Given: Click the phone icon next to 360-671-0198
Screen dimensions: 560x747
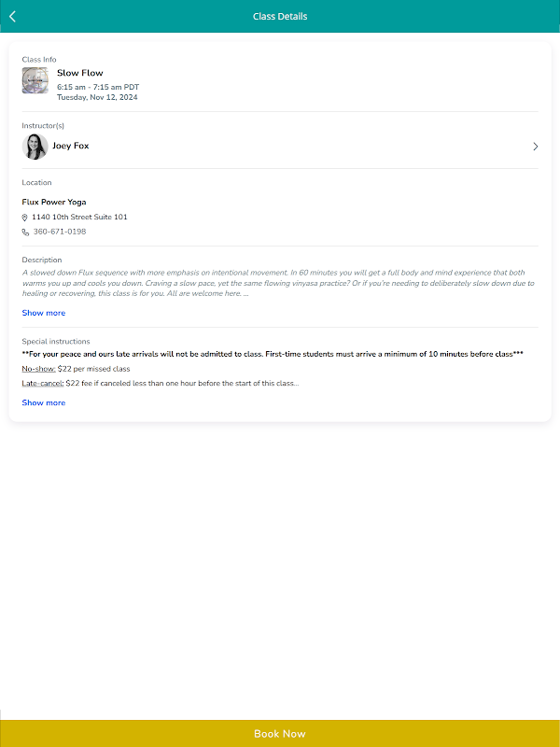Looking at the screenshot, I should tap(26, 232).
